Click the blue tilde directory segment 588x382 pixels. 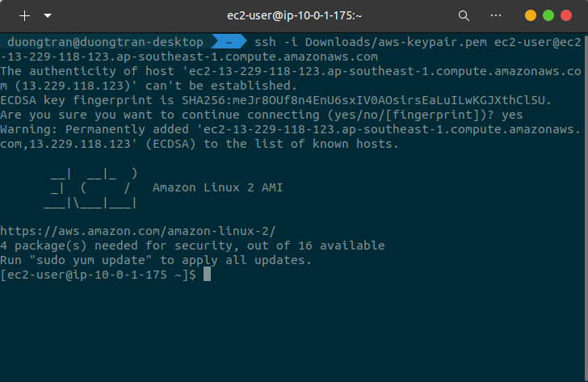click(x=229, y=42)
